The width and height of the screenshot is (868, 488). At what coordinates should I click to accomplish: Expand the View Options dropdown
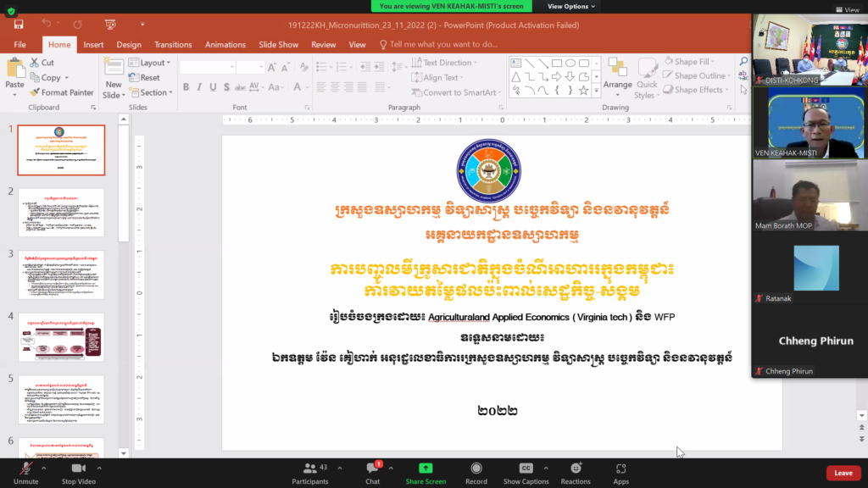coord(571,6)
